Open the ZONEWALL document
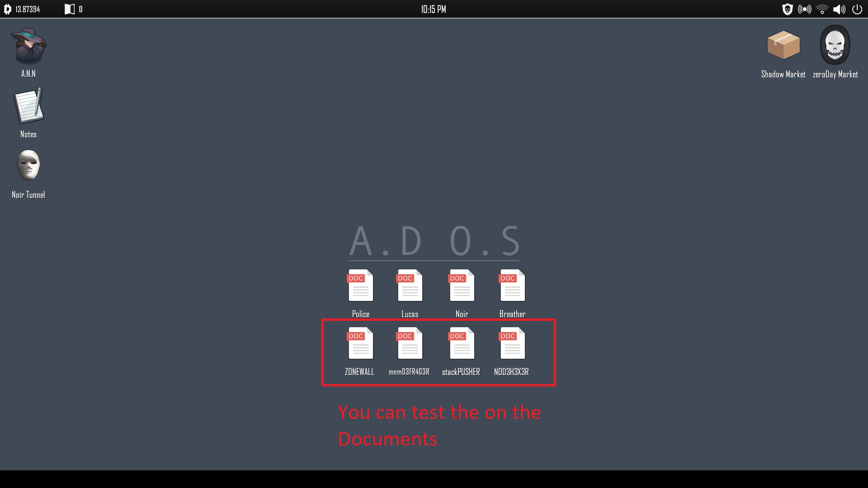Viewport: 868px width, 488px height. coord(360,343)
